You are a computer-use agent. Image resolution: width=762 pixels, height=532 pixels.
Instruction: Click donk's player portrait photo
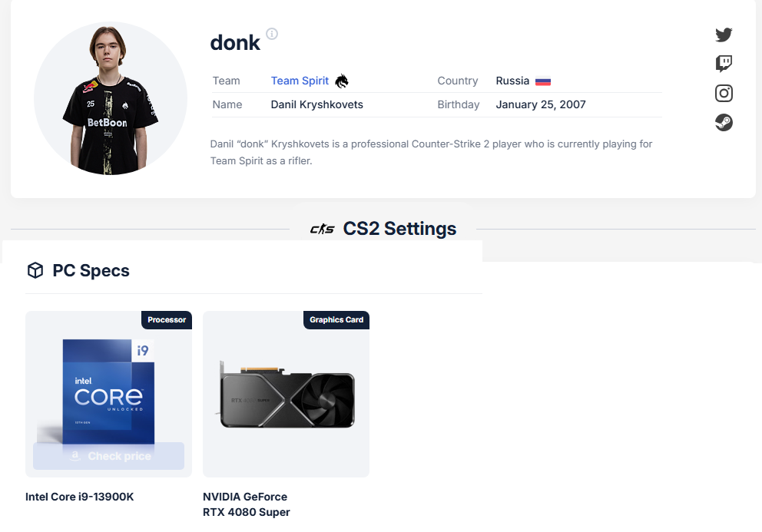point(111,98)
